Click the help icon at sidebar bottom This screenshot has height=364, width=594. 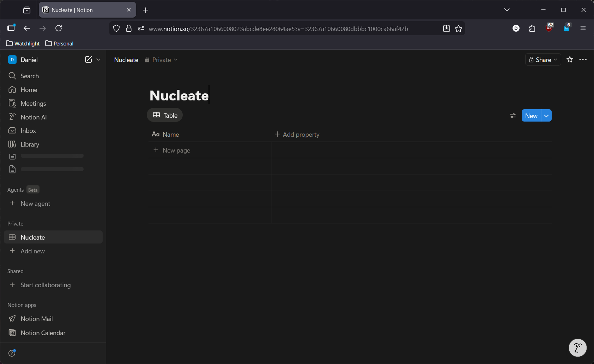(x=12, y=353)
